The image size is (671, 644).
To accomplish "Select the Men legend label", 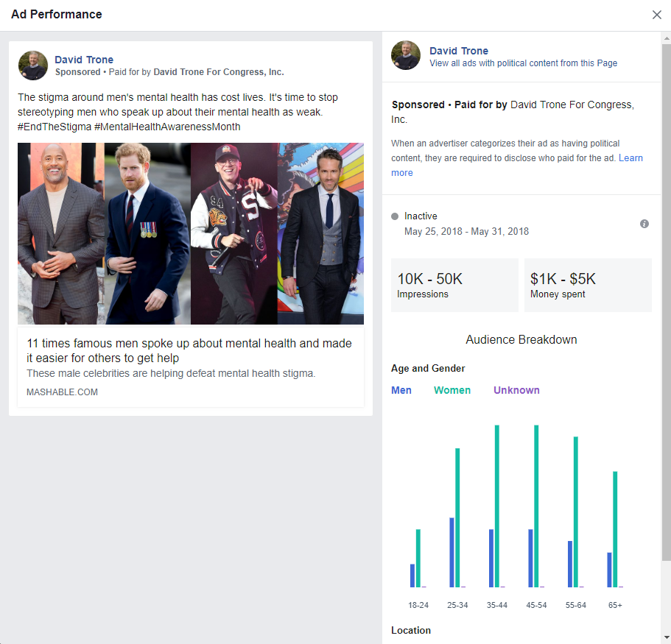I will [401, 390].
